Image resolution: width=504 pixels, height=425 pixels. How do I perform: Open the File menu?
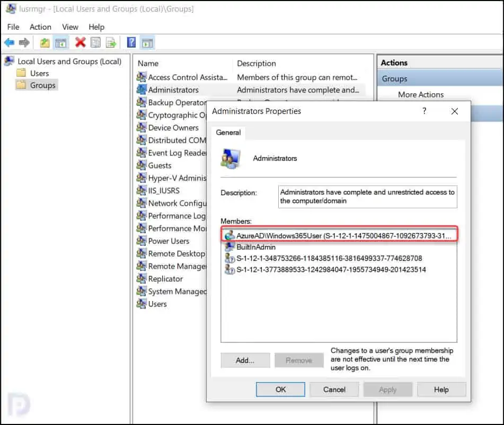point(13,27)
